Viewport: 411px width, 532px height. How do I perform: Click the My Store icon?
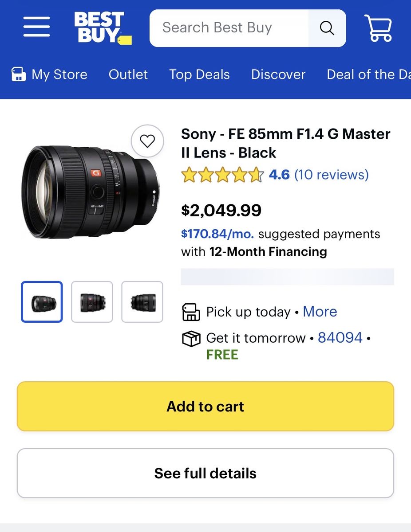(18, 74)
